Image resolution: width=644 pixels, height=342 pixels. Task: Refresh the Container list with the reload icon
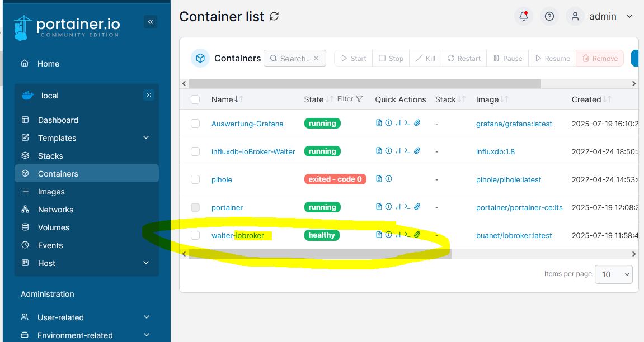(x=274, y=16)
